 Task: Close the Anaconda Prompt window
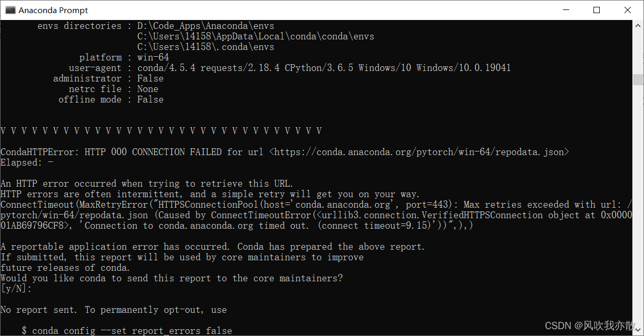point(628,10)
